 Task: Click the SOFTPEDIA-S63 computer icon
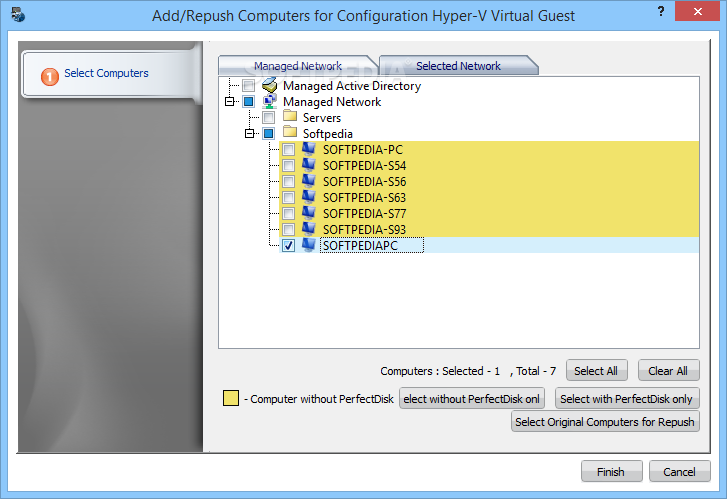pos(309,197)
